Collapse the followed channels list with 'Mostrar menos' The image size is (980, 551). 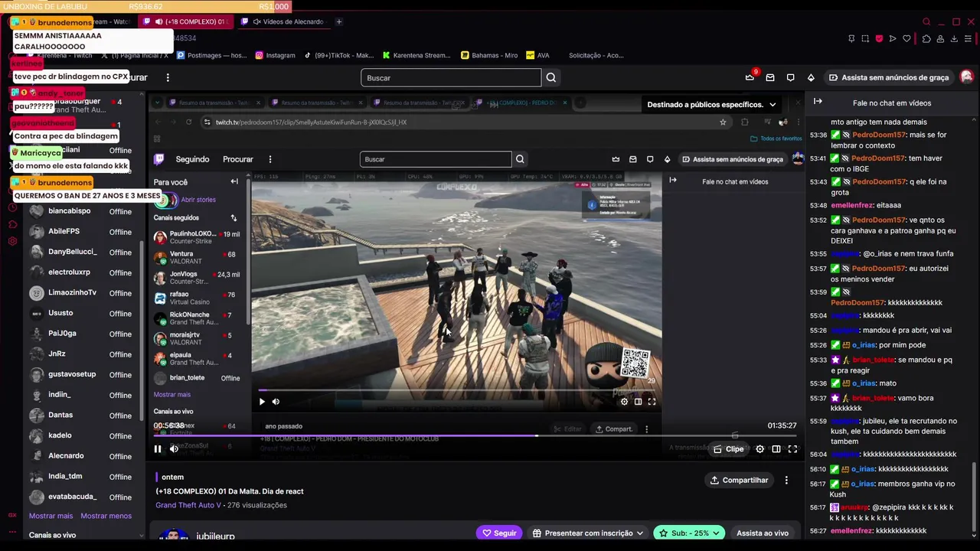click(x=106, y=516)
